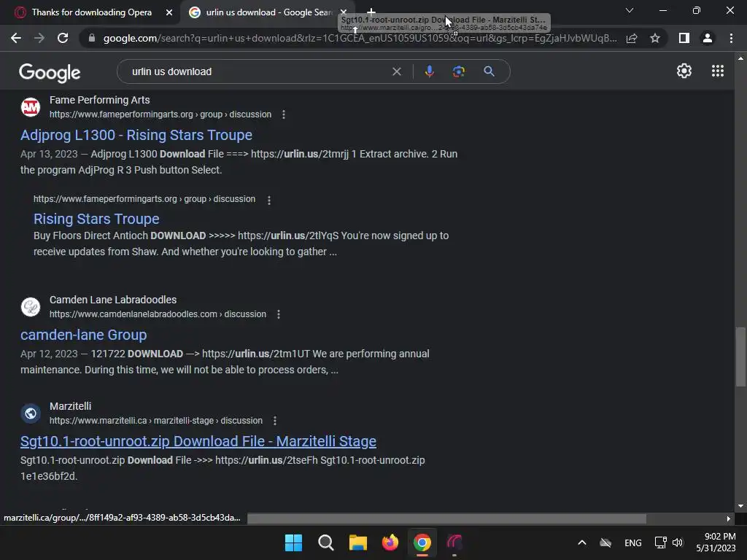Show hidden system tray icons

(x=582, y=542)
